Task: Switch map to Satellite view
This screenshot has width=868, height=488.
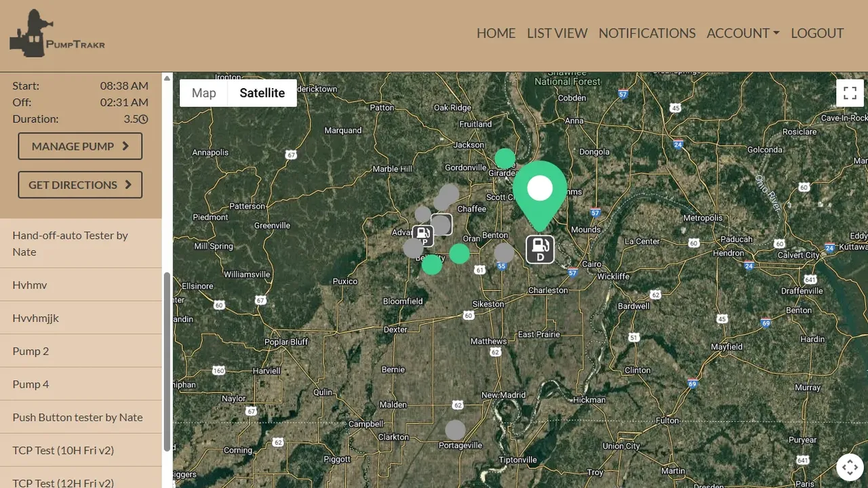Action: 262,94
